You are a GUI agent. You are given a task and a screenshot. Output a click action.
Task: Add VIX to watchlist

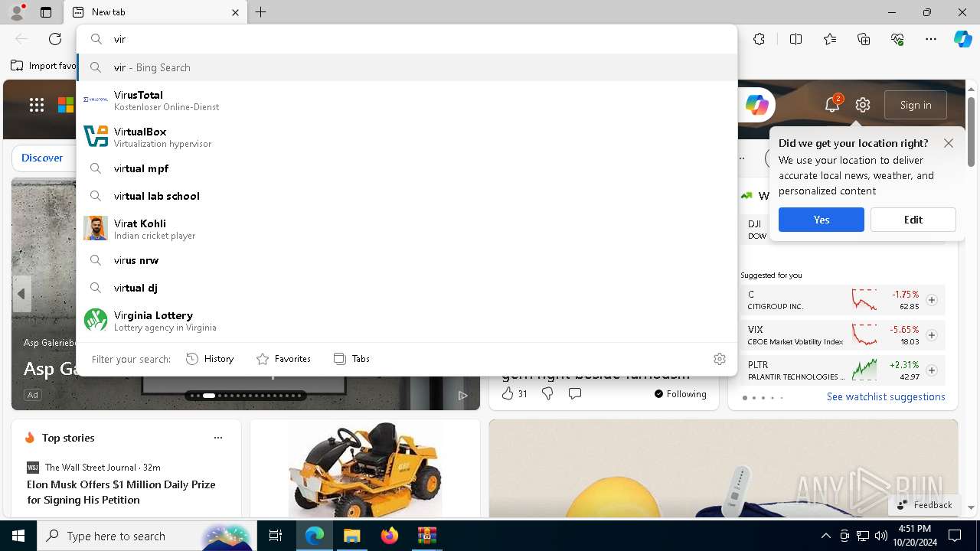click(x=932, y=335)
